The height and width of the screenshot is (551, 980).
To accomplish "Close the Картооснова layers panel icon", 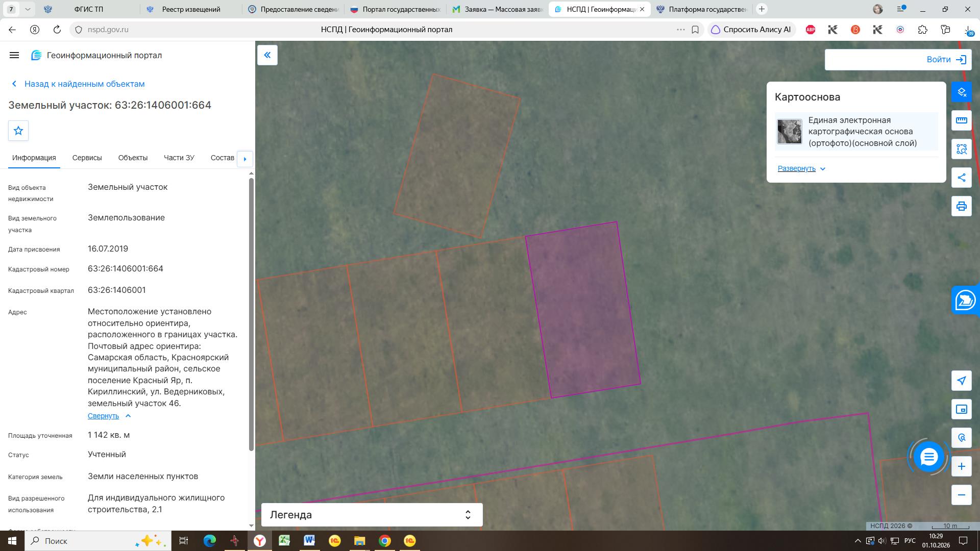I will pos(962,92).
